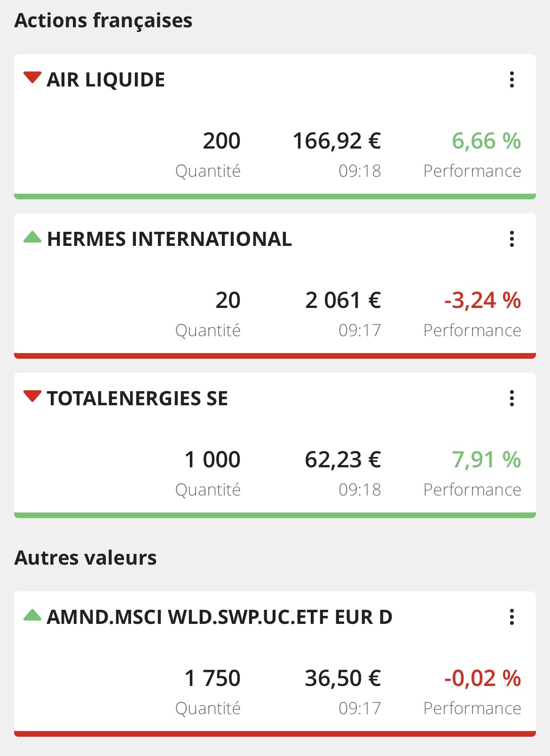
Task: Select Air Liquide 6,66 % performance value
Action: click(x=486, y=141)
